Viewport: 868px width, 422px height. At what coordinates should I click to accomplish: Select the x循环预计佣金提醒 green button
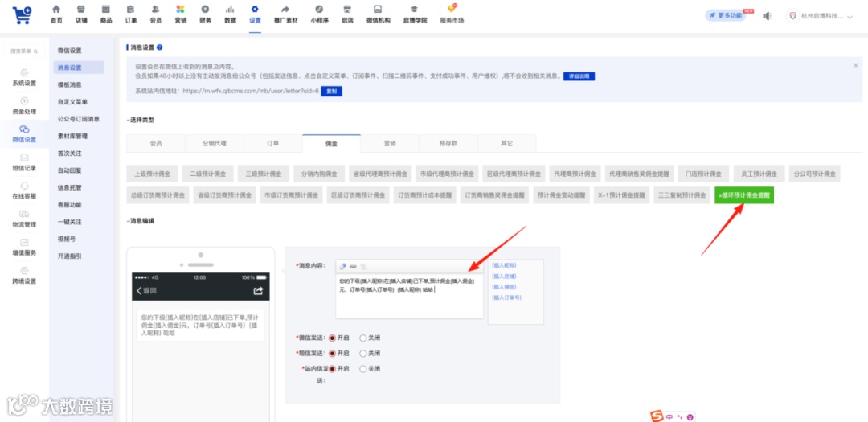coord(744,195)
